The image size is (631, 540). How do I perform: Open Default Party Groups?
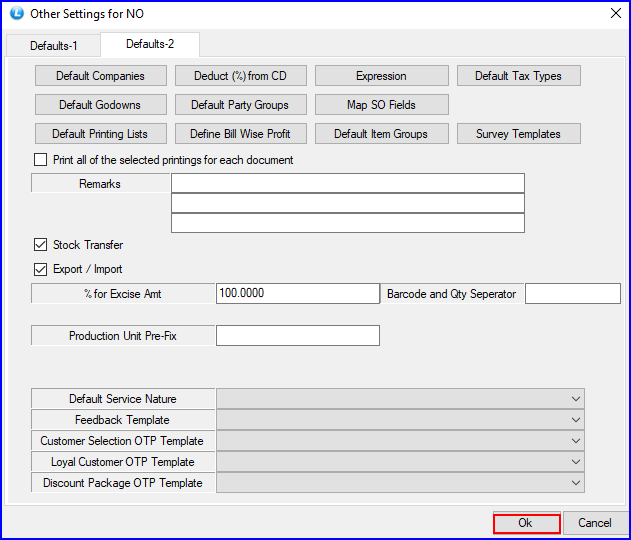pos(241,105)
